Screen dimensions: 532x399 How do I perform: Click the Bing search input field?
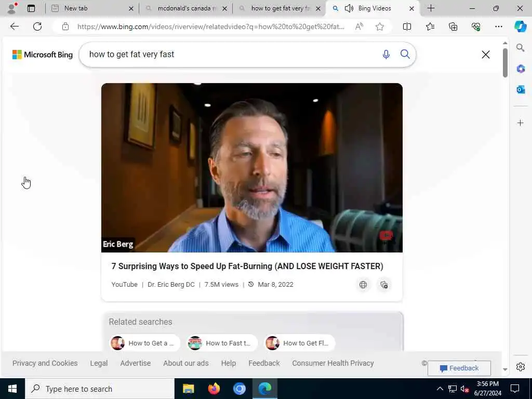(231, 54)
